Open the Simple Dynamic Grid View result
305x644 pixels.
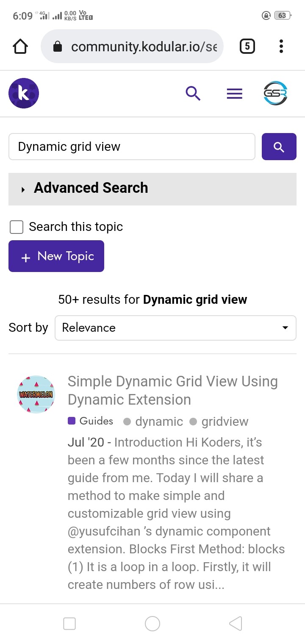click(x=172, y=390)
